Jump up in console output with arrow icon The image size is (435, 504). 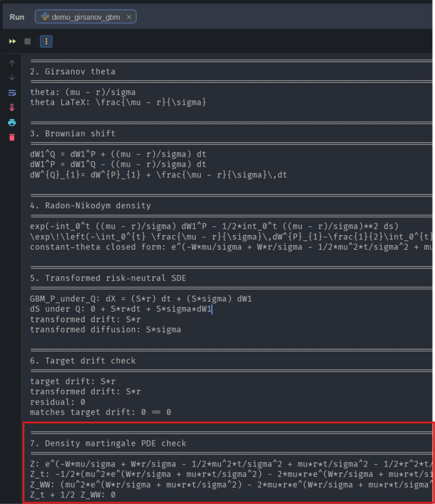12,63
